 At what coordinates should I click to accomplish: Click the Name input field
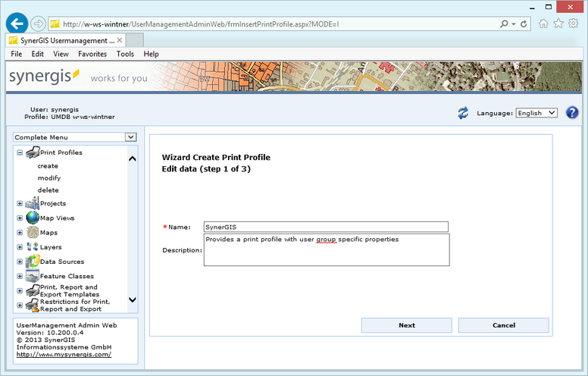[326, 227]
